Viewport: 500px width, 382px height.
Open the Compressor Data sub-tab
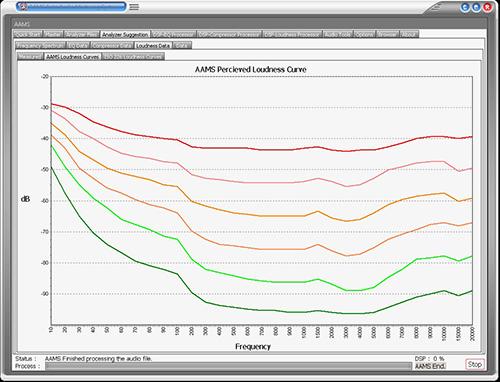[112, 45]
